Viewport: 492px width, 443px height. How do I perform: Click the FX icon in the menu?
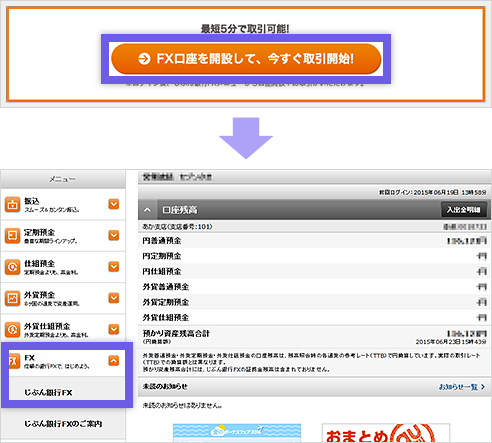(13, 361)
